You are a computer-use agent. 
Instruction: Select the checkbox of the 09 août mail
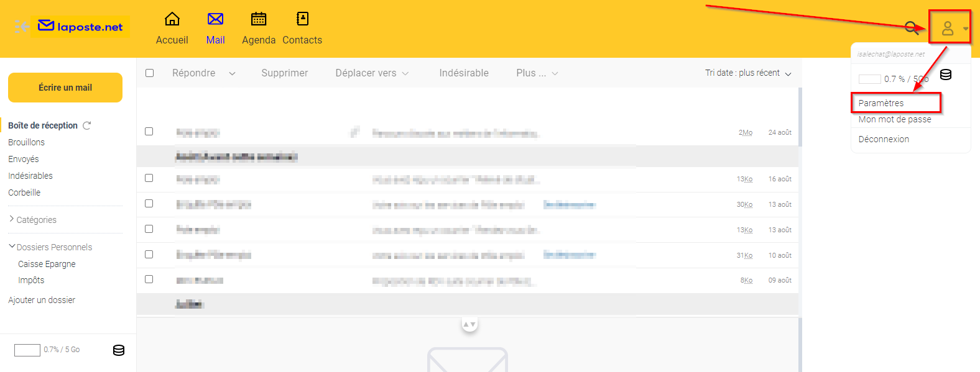149,279
